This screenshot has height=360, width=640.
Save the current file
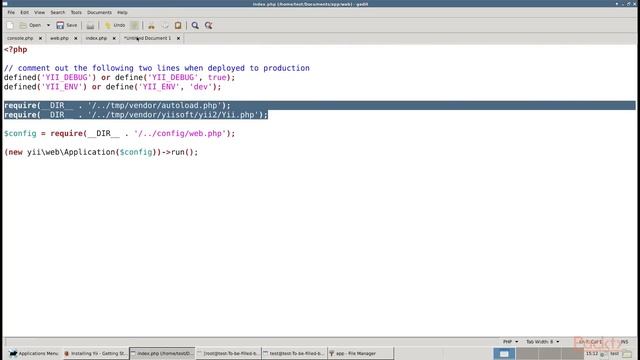[67, 25]
